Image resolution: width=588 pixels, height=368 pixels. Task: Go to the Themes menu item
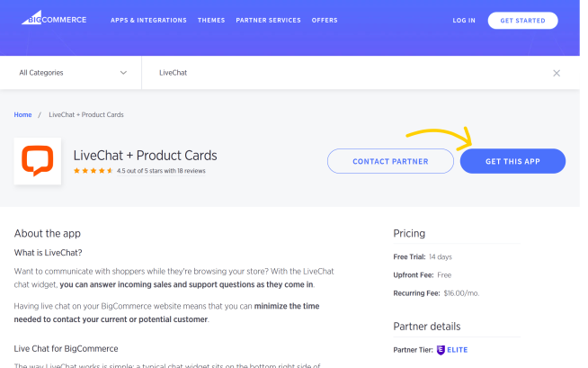point(211,21)
